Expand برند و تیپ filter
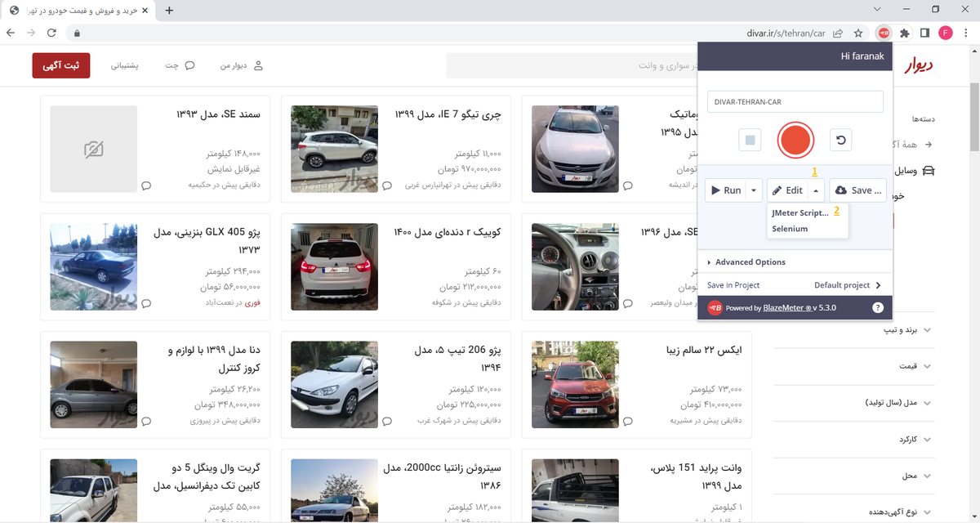 (x=854, y=331)
